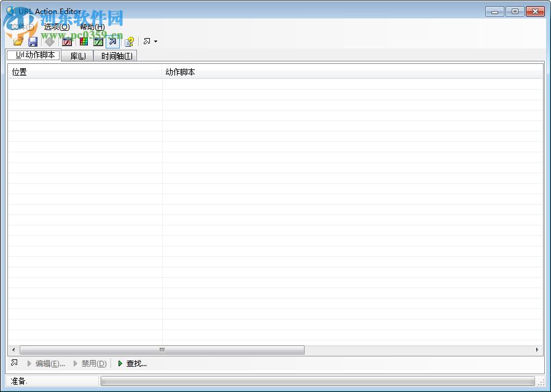Expand the 禁用(D) action in the bottom bar
The image size is (551, 392).
coord(92,363)
